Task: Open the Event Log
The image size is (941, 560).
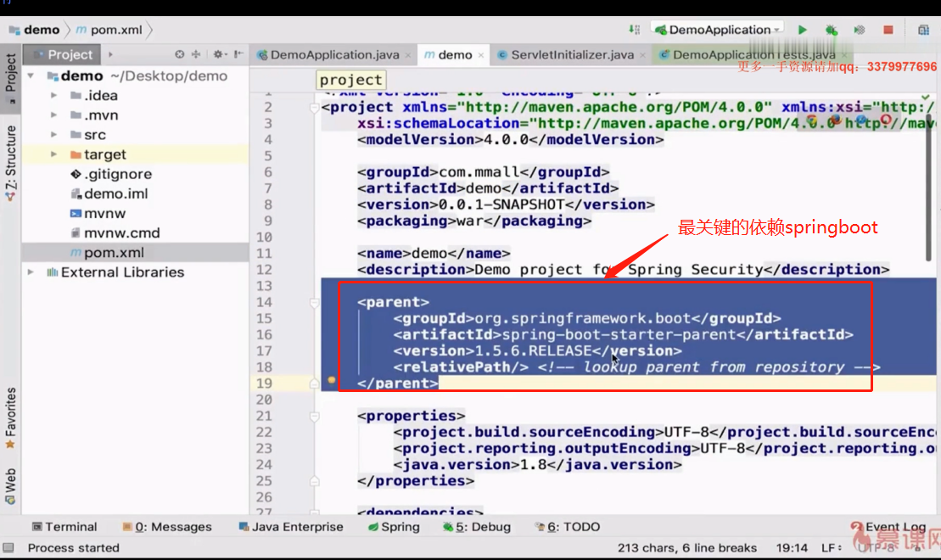Action: (x=888, y=527)
